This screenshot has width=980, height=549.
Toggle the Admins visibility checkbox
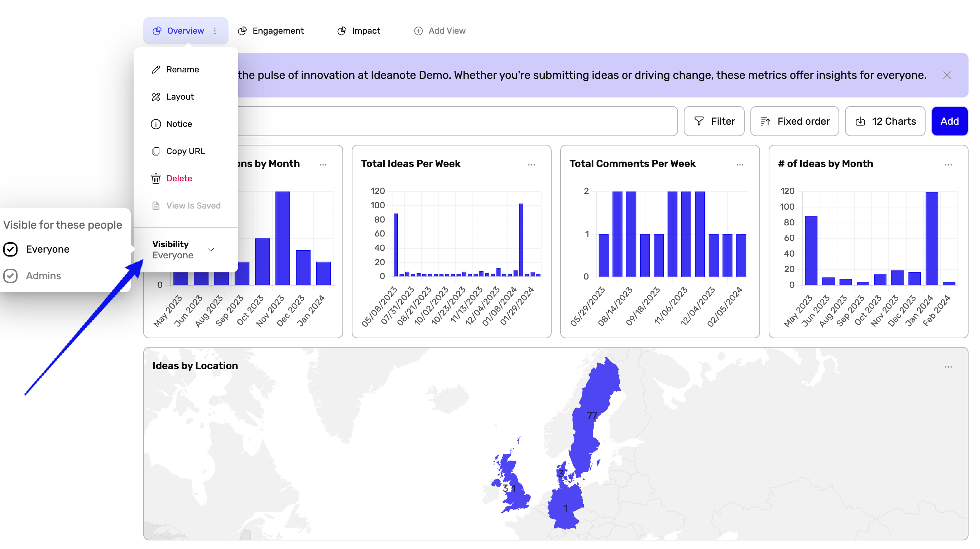click(x=11, y=276)
